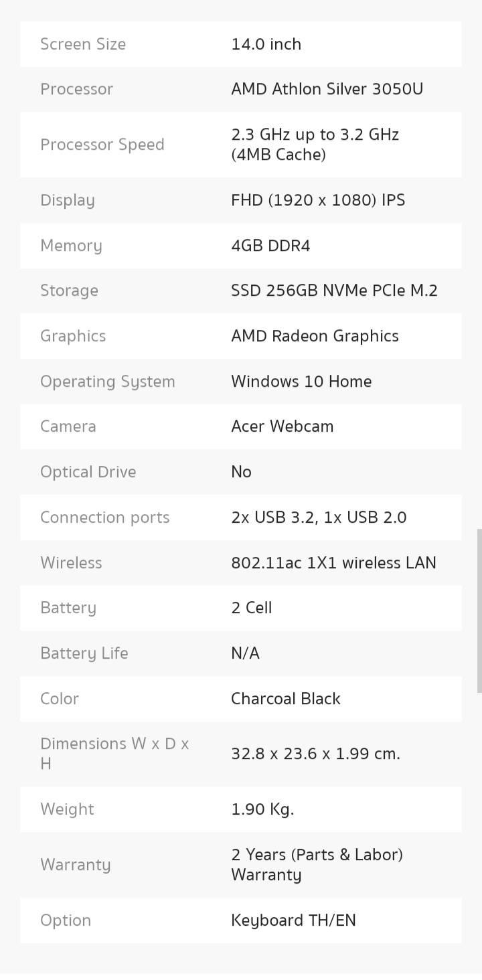Tap the FHD (1920 x 1080) IPS value
482x980 pixels.
(x=318, y=200)
